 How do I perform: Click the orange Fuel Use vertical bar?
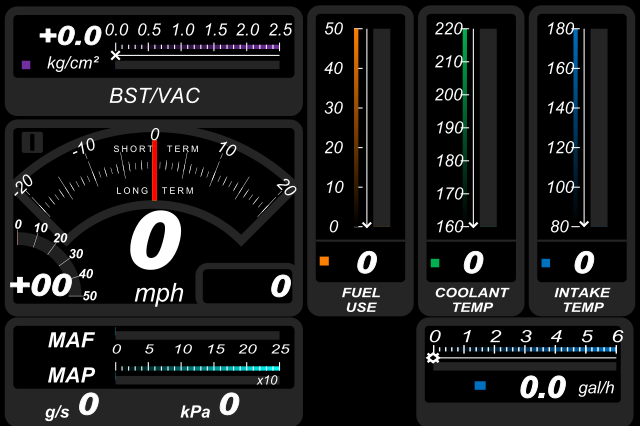click(356, 127)
